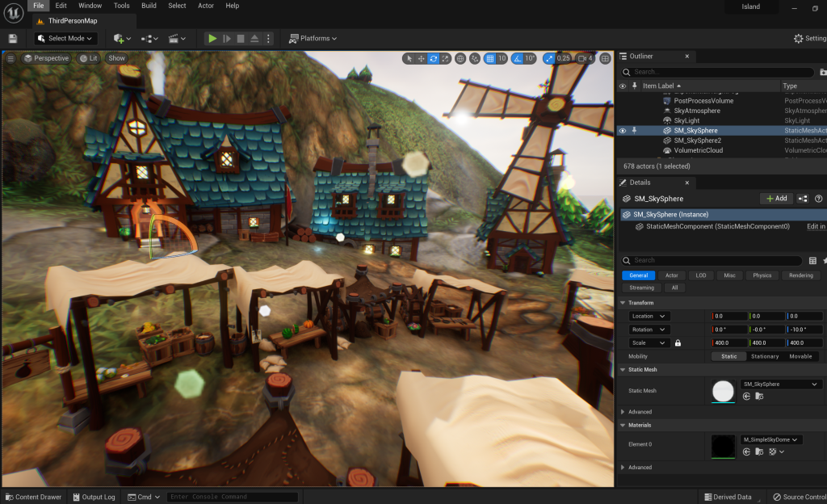The height and width of the screenshot is (504, 827).
Task: Open the Help menu
Action: (x=232, y=6)
